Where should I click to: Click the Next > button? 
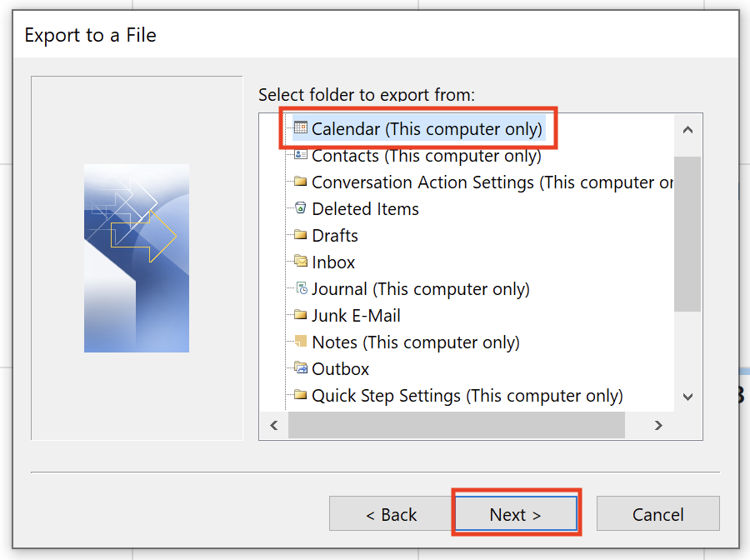tap(516, 514)
